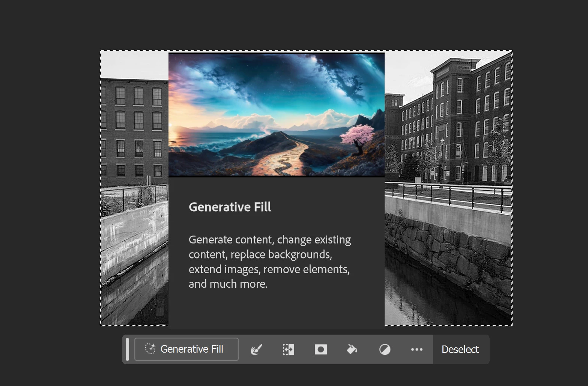Open the three-dots more options menu
The image size is (588, 386).
click(x=417, y=350)
